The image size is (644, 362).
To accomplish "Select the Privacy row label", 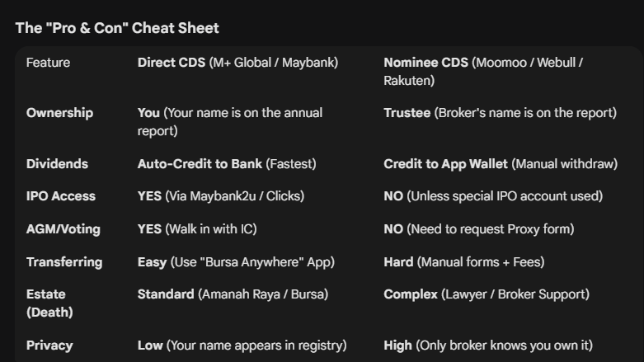I will click(x=49, y=346).
